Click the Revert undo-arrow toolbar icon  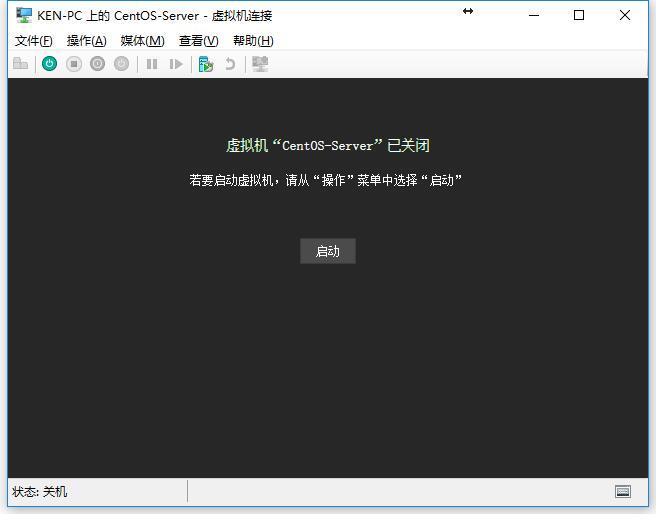point(230,64)
